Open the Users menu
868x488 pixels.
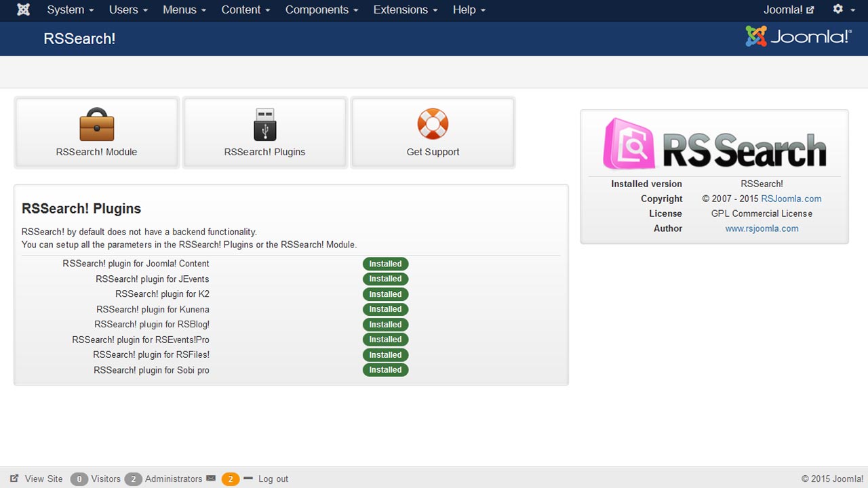(x=128, y=9)
